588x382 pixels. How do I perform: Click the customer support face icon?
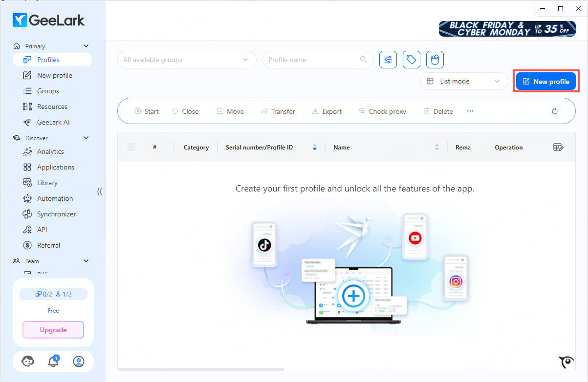(x=28, y=361)
